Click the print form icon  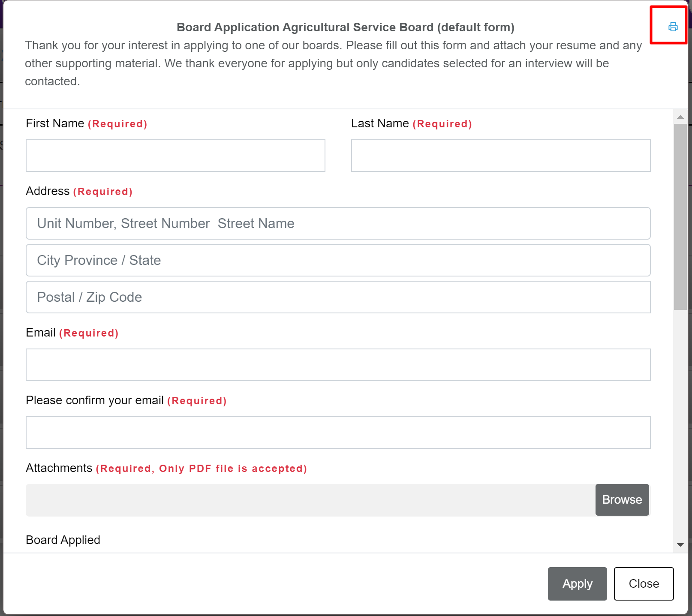673,27
